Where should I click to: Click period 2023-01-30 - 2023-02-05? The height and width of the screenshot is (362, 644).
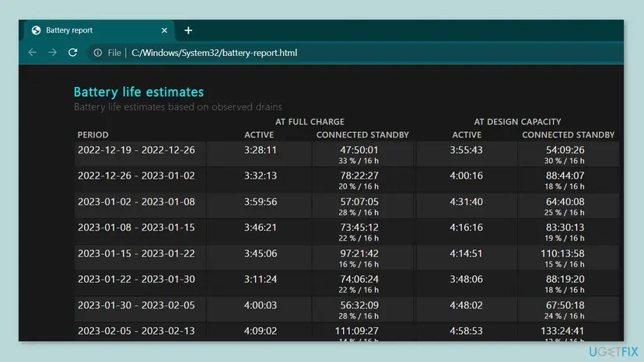136,305
